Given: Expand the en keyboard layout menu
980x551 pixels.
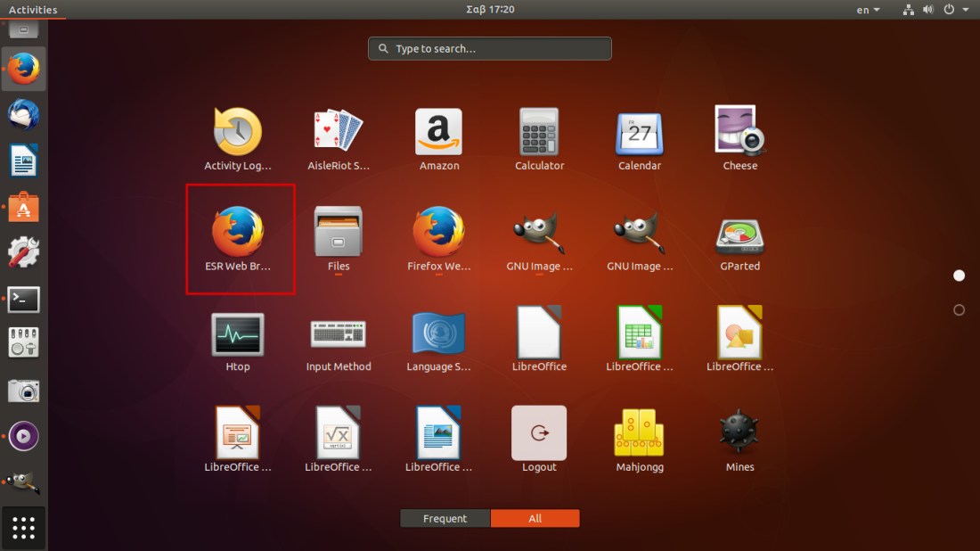Looking at the screenshot, I should [868, 10].
